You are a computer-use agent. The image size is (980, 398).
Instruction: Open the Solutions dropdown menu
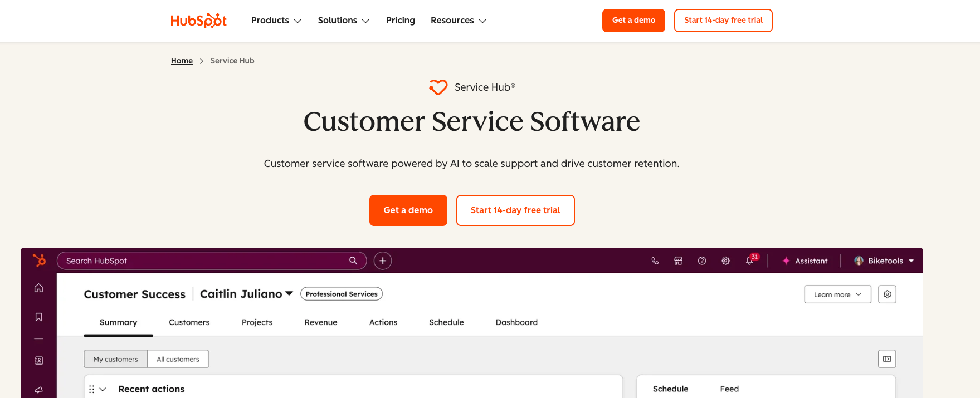(344, 21)
